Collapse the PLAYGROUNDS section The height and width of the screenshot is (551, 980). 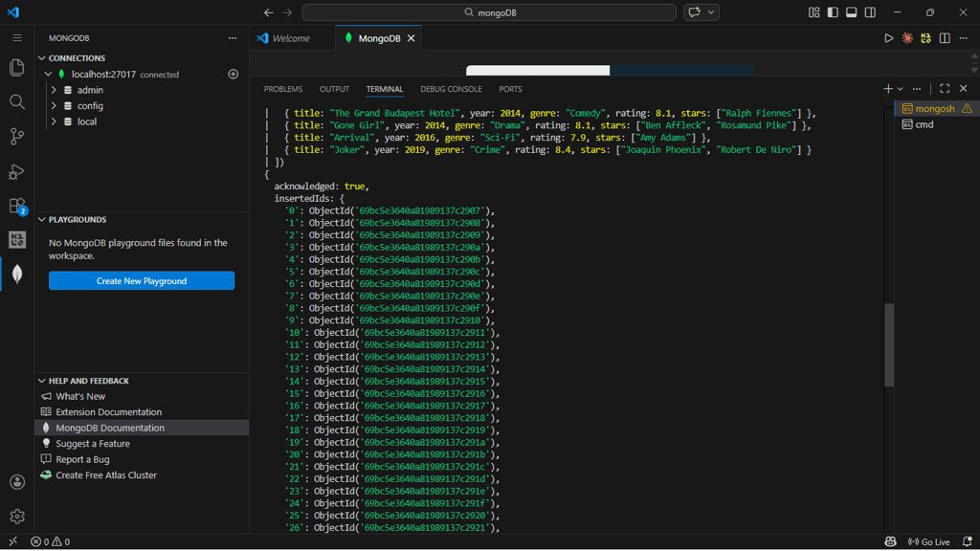tap(42, 219)
